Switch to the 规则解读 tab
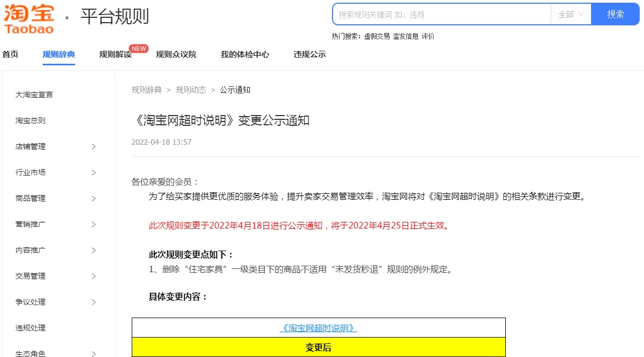Viewport: 644px width, 357px height. (115, 55)
